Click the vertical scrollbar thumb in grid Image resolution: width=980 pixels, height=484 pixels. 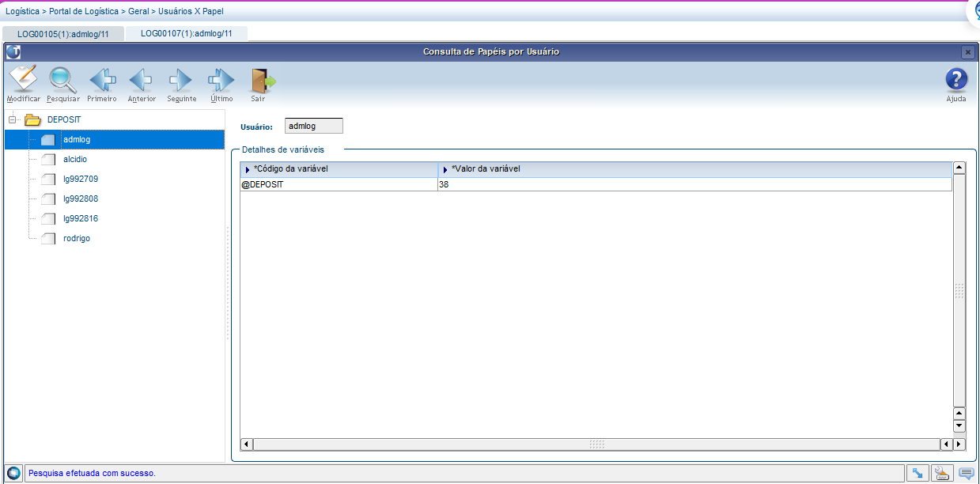coord(959,290)
